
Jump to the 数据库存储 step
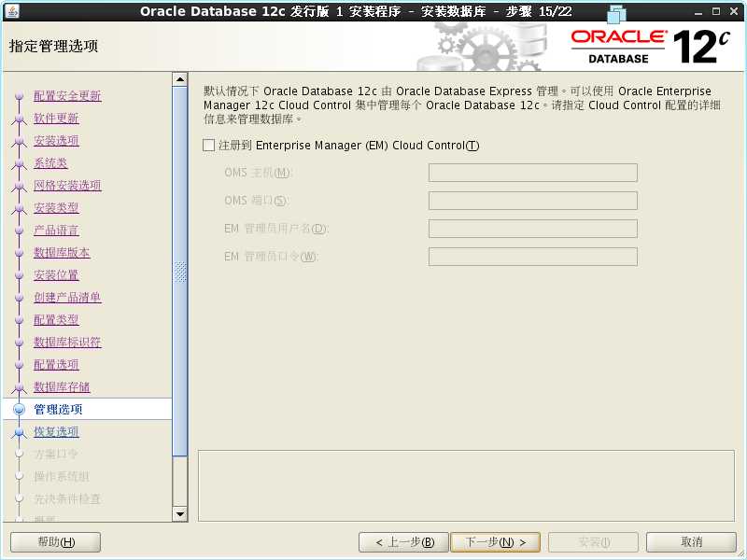pos(62,386)
